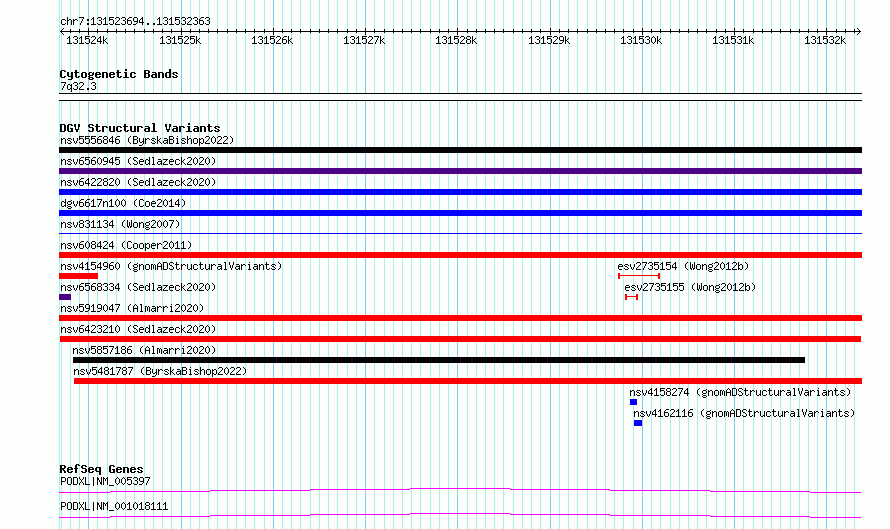890x529 pixels.
Task: Click the 131532k ruler tick label
Action: [x=825, y=40]
